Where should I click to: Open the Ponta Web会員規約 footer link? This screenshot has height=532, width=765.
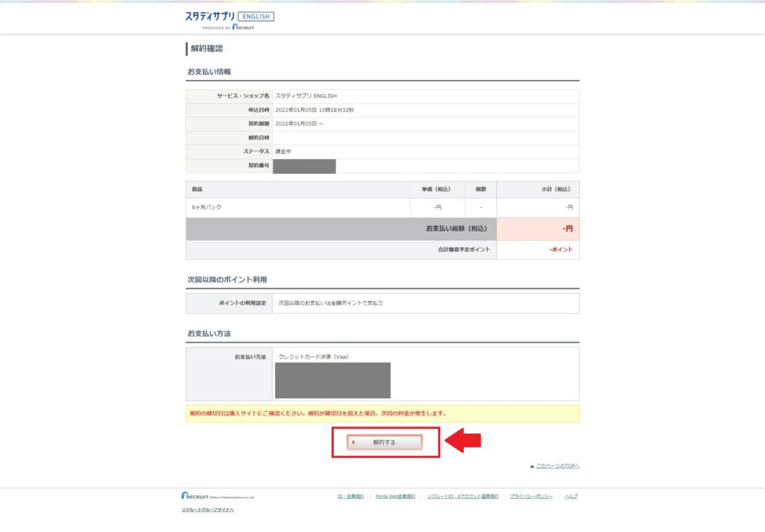[x=395, y=496]
